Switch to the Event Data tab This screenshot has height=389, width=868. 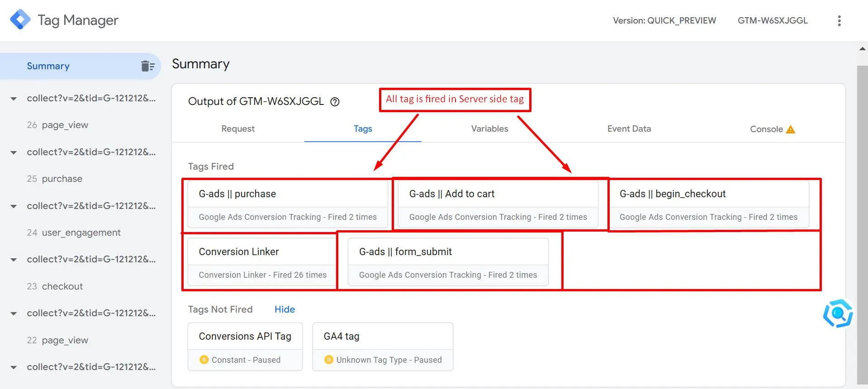629,129
